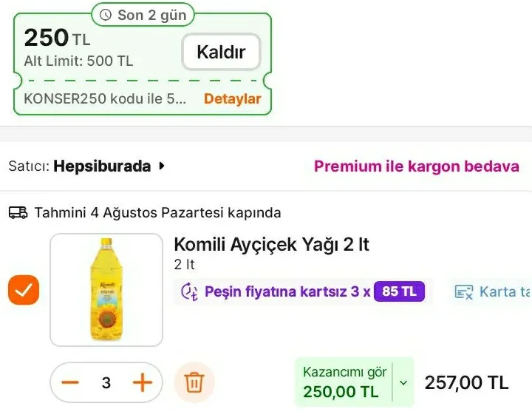Open Komili Ayçiçek Yağı 2 lt title
532x412 pixels.
coord(271,244)
